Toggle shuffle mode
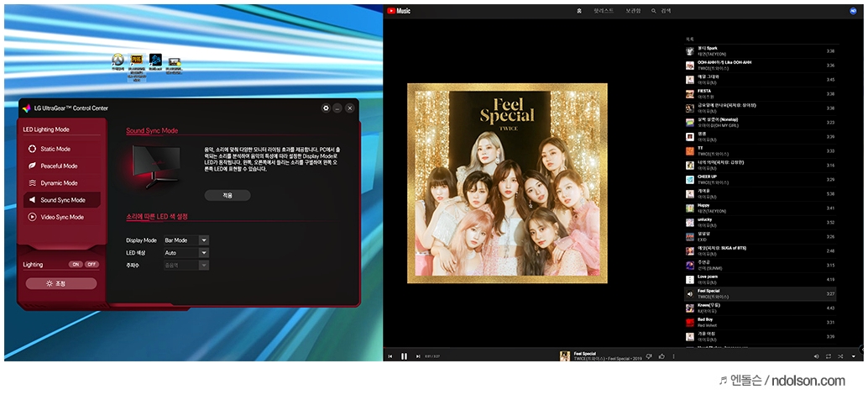Viewport: 868px width, 395px height. 841,356
